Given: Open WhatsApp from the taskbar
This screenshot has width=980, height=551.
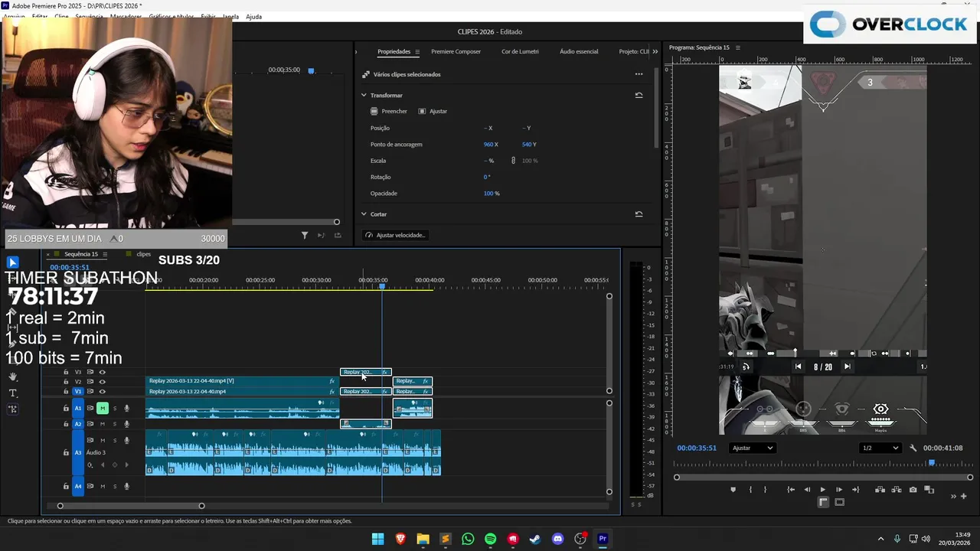Looking at the screenshot, I should [x=468, y=540].
